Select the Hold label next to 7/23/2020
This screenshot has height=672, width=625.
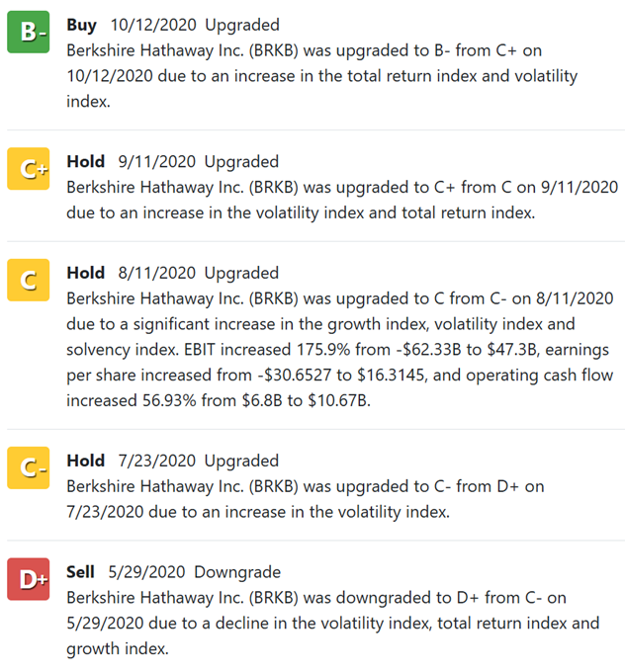pyautogui.click(x=85, y=461)
